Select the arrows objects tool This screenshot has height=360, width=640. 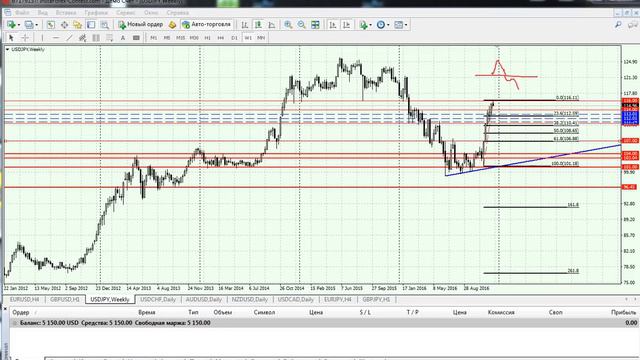136,38
